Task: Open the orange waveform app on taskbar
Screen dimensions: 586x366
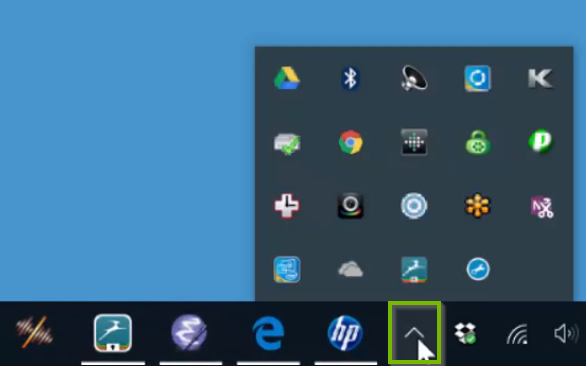Action: pos(34,332)
